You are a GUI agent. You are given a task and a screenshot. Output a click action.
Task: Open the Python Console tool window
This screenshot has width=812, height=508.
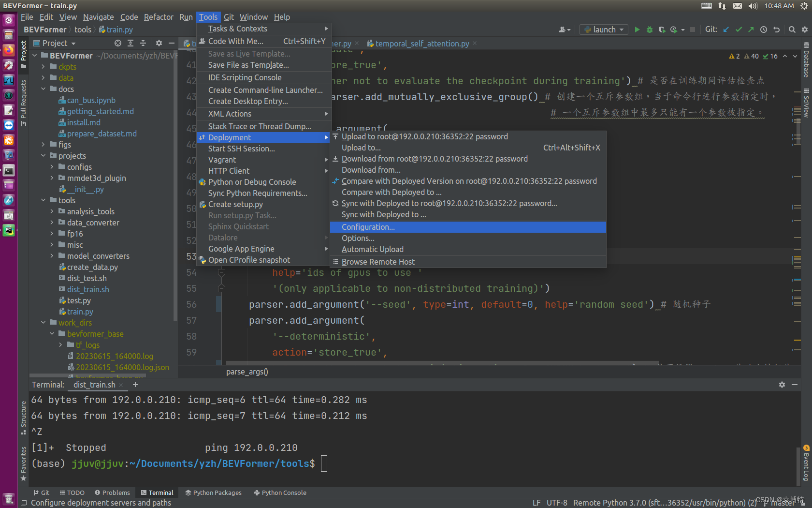(280, 493)
